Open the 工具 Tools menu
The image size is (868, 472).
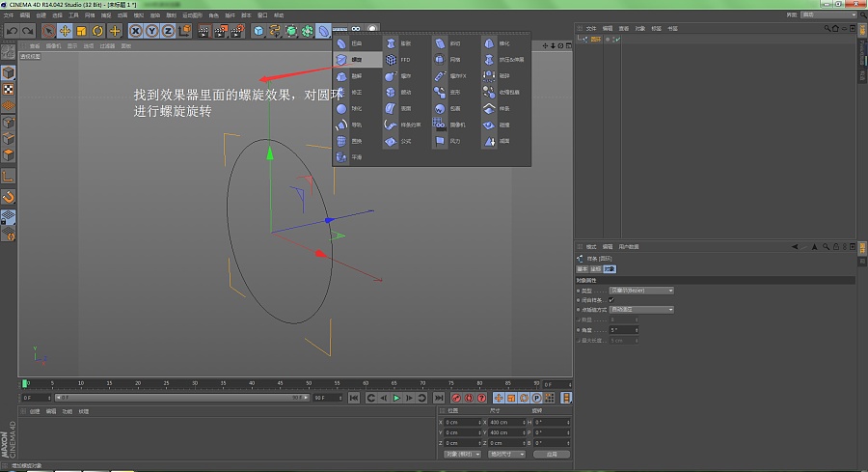[73, 15]
